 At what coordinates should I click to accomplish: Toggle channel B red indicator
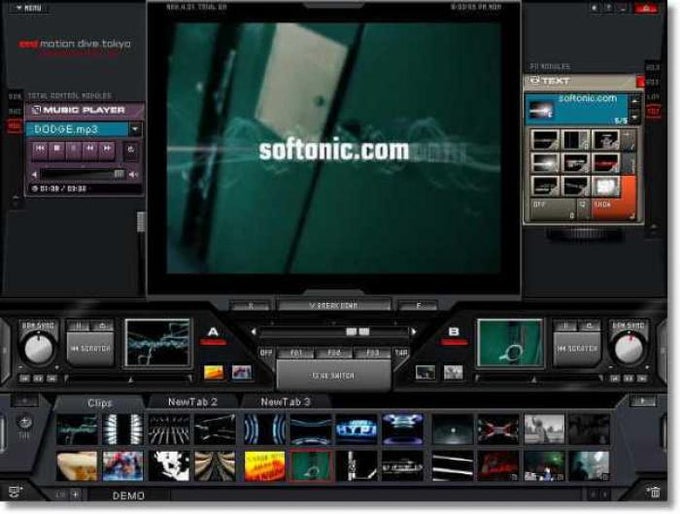pyautogui.click(x=454, y=343)
